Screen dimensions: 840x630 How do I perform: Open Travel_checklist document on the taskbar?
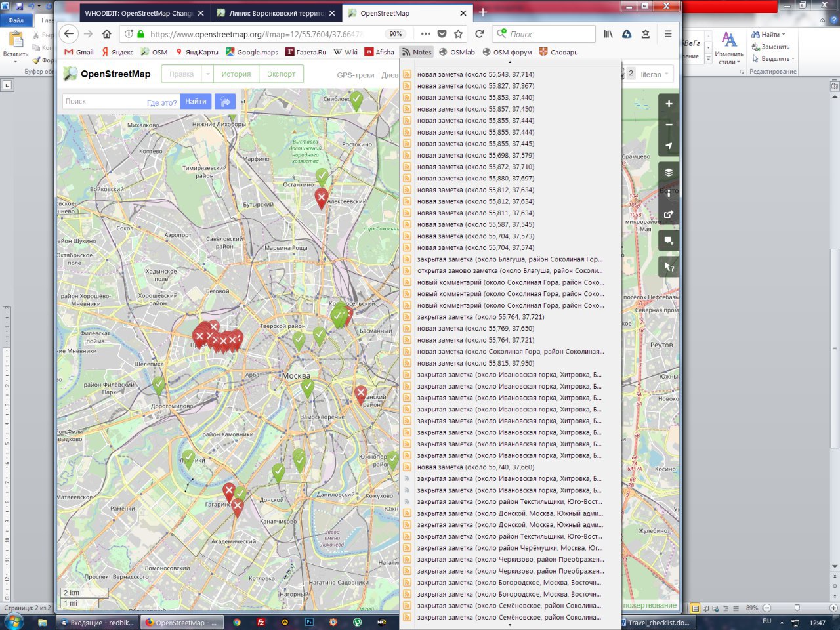pyautogui.click(x=656, y=622)
